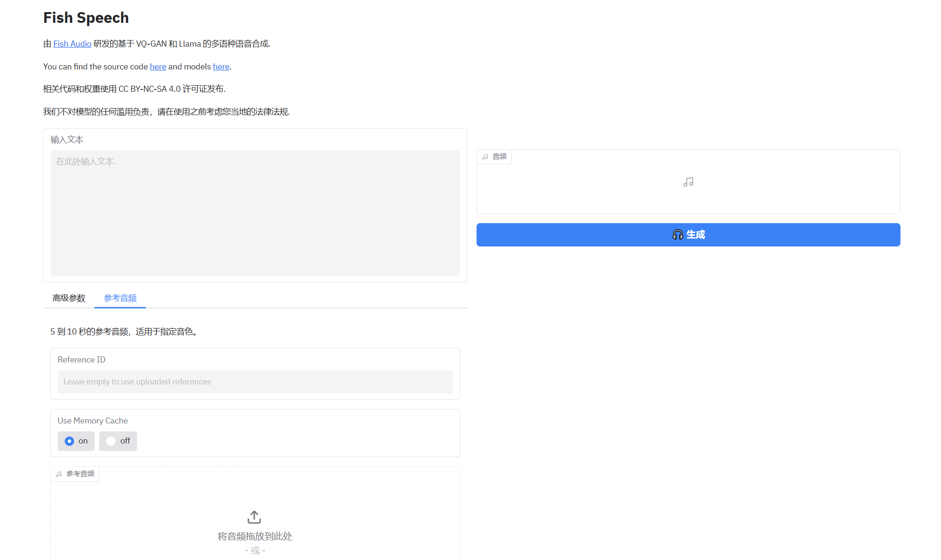
Task: Click the Reference ID input field
Action: pos(255,382)
